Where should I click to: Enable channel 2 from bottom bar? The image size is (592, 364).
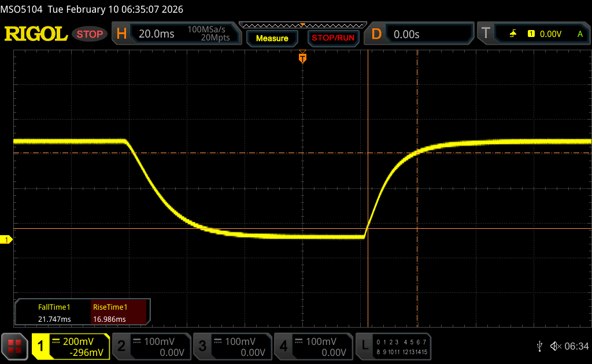pyautogui.click(x=151, y=346)
